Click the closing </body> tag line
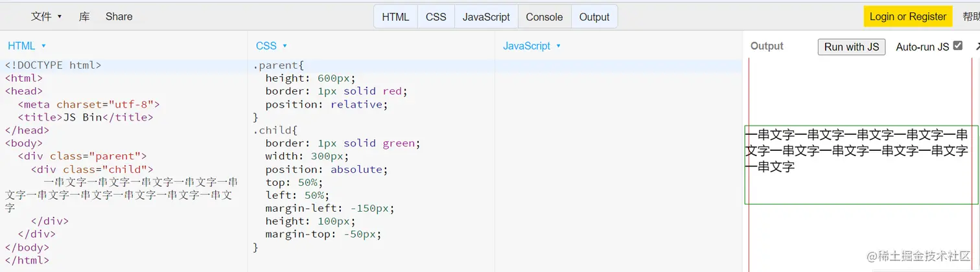This screenshot has height=272, width=980. click(27, 247)
